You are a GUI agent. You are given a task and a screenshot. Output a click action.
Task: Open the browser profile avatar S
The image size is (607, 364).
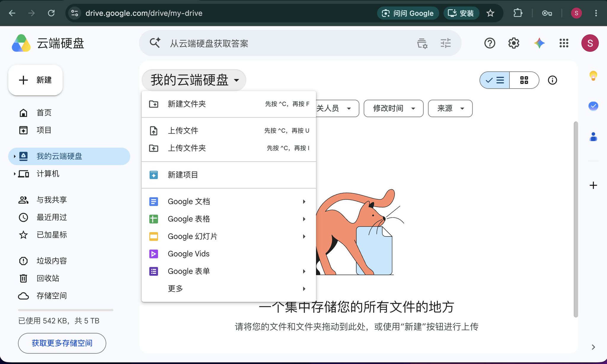576,13
